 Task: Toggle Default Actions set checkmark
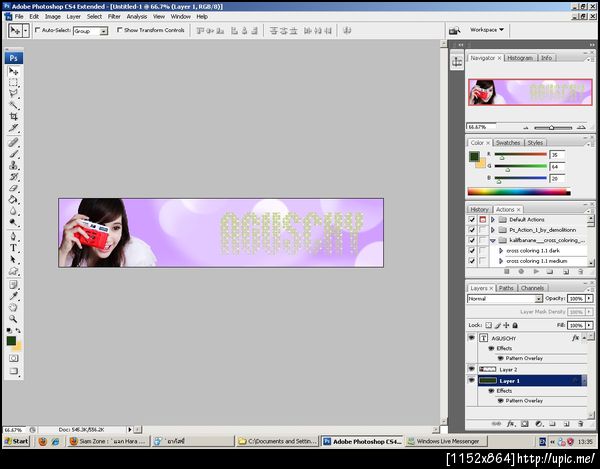coord(472,220)
